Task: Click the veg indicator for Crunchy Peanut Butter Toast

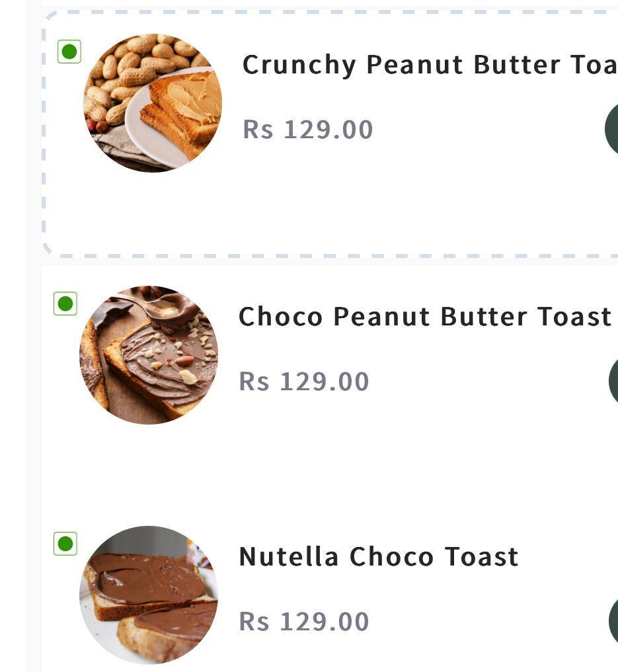Action: click(69, 51)
